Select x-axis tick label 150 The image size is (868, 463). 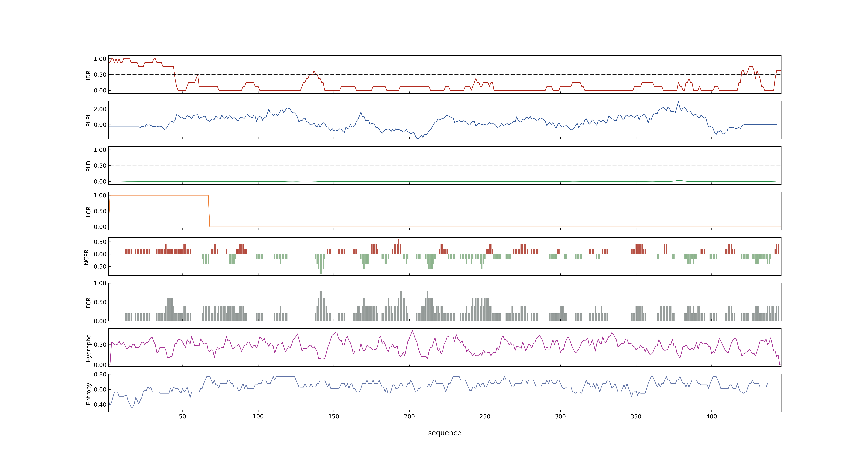(334, 416)
